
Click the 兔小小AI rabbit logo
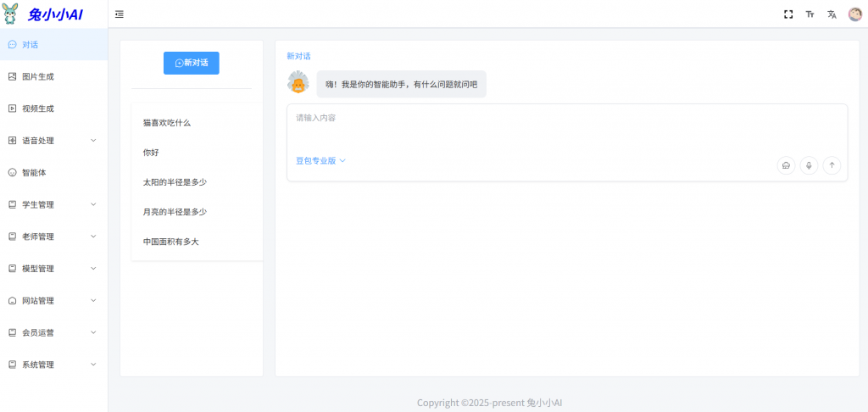click(x=11, y=14)
